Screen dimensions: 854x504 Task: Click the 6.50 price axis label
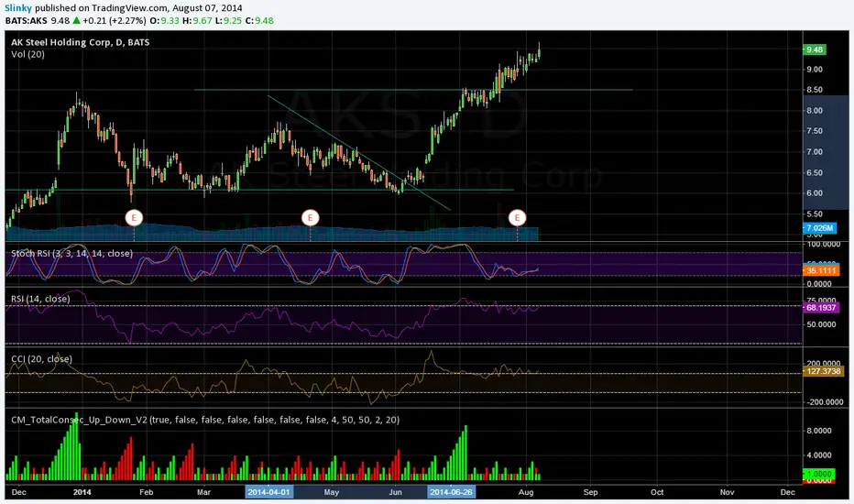click(815, 172)
